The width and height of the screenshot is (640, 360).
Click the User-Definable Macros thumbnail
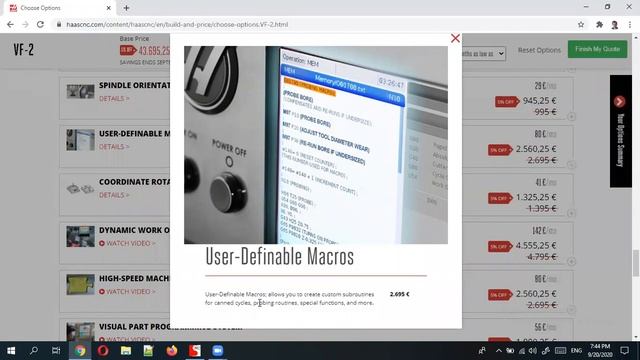[80, 140]
